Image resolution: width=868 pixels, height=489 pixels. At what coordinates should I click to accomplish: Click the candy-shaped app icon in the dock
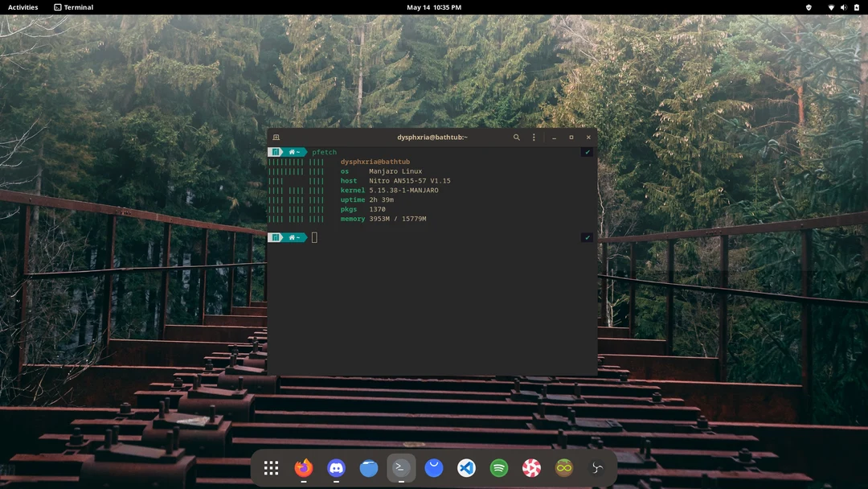point(531,467)
